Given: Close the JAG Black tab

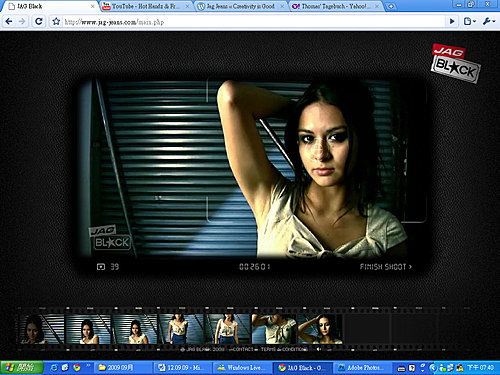Looking at the screenshot, I should coord(93,6).
